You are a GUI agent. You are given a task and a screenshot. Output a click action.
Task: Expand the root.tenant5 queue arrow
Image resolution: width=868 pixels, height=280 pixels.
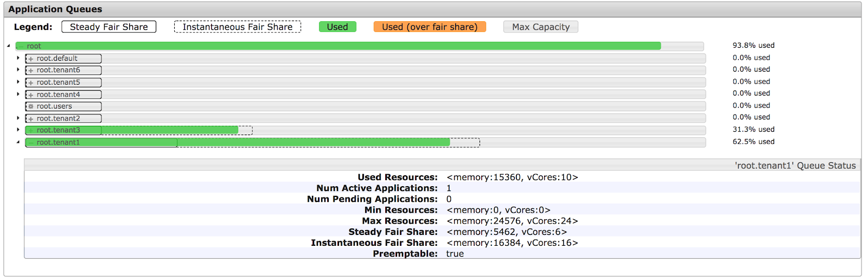18,82
